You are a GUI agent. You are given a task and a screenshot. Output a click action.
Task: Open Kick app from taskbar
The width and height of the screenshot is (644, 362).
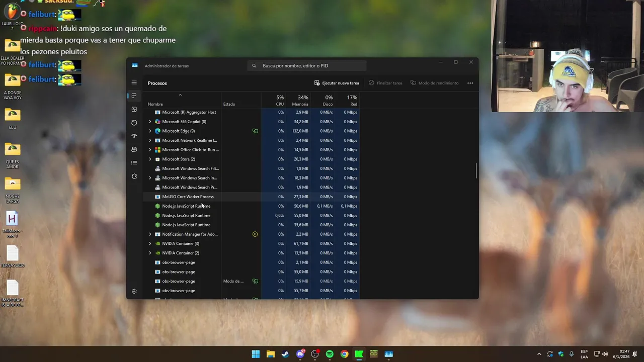[x=359, y=354]
